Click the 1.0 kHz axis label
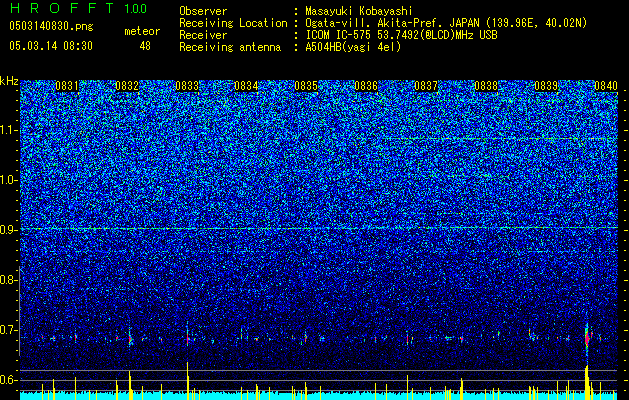629x400 pixels. pyautogui.click(x=8, y=180)
